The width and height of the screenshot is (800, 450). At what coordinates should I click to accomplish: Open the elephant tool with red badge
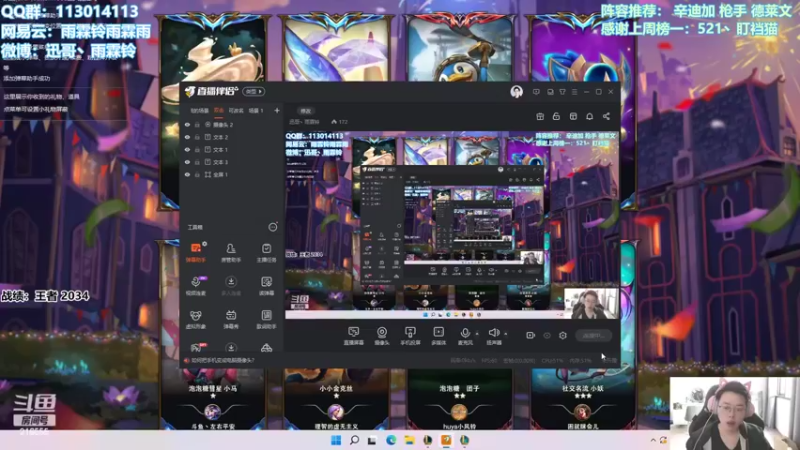[x=196, y=347]
